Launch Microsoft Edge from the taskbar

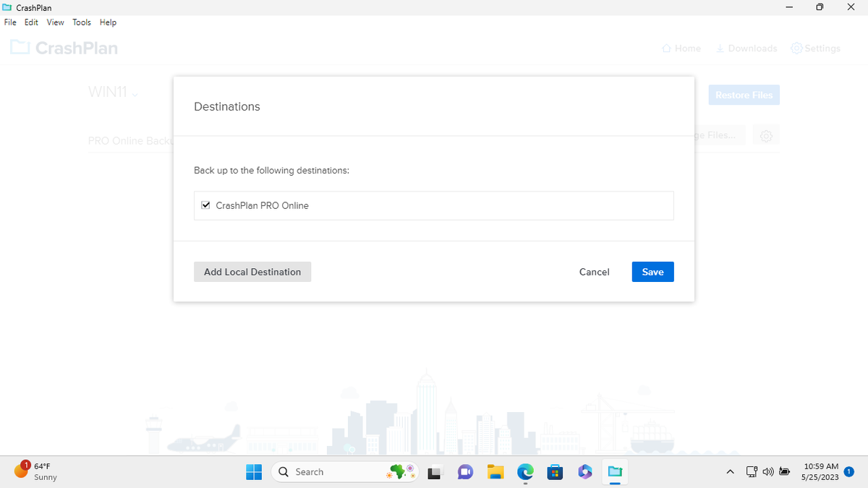click(x=524, y=471)
